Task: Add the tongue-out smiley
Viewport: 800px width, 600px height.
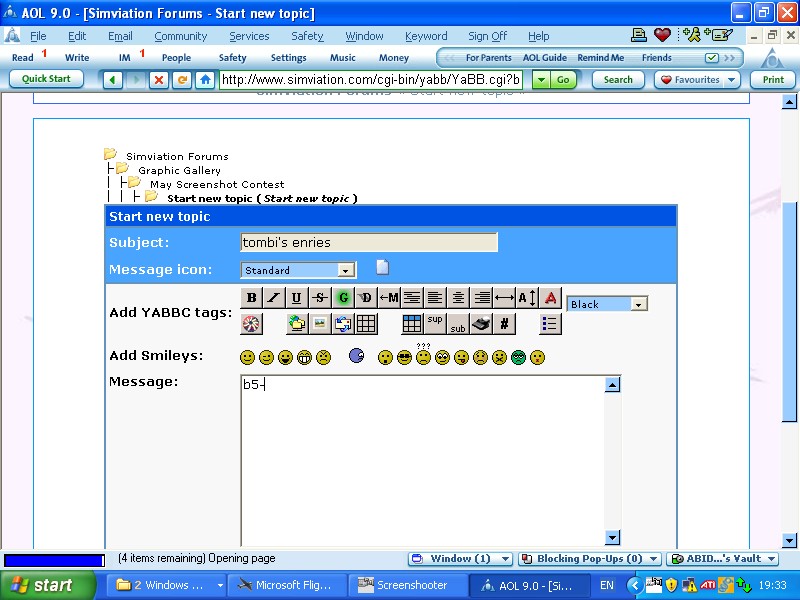Action: [x=461, y=358]
